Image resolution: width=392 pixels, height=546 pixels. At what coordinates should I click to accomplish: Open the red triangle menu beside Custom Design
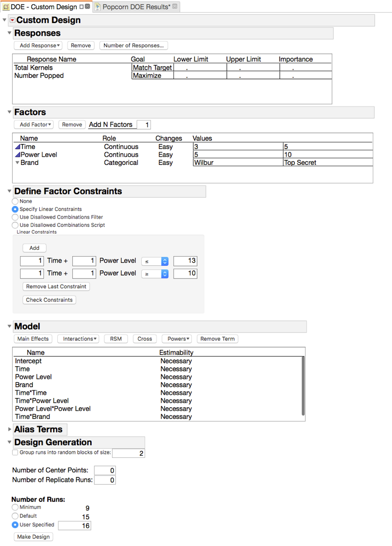[x=12, y=20]
